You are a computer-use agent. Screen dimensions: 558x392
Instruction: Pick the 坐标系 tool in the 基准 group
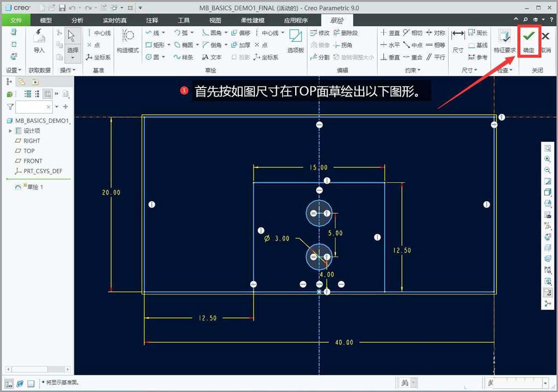pos(99,57)
